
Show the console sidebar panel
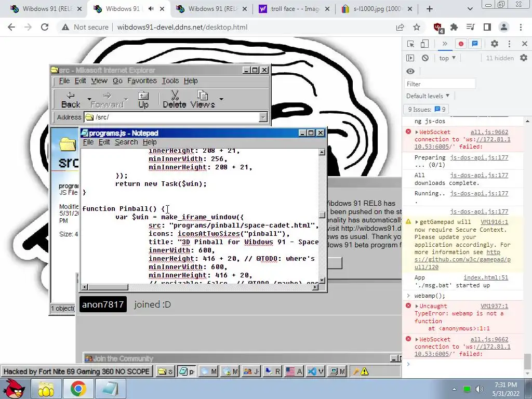tap(410, 58)
